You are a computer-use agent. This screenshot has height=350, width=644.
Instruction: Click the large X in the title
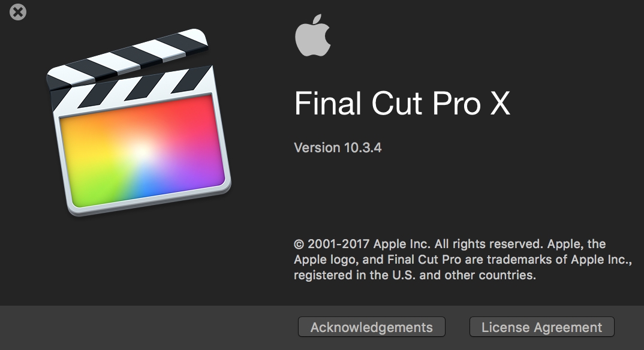pos(497,103)
